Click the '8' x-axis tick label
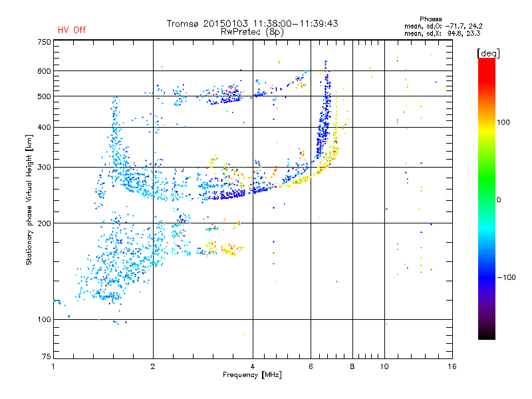Viewport: 532px width, 399px height. click(352, 366)
